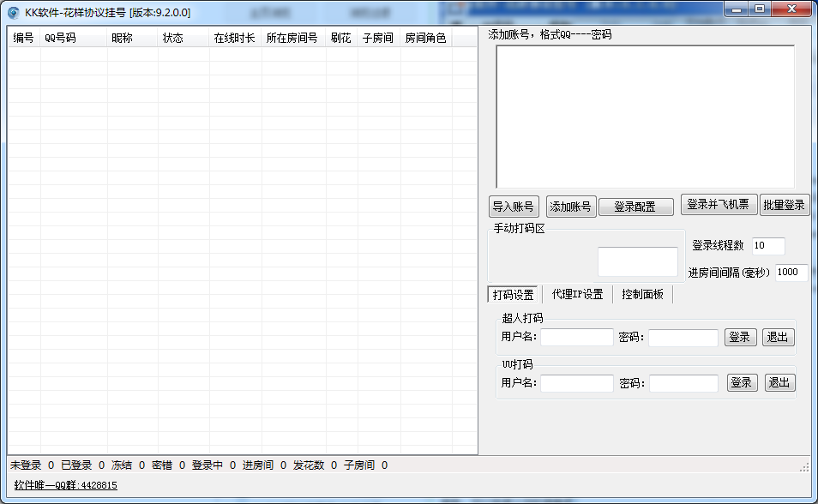This screenshot has height=504, width=818.
Task: Click 超人打码 password field
Action: [x=683, y=338]
